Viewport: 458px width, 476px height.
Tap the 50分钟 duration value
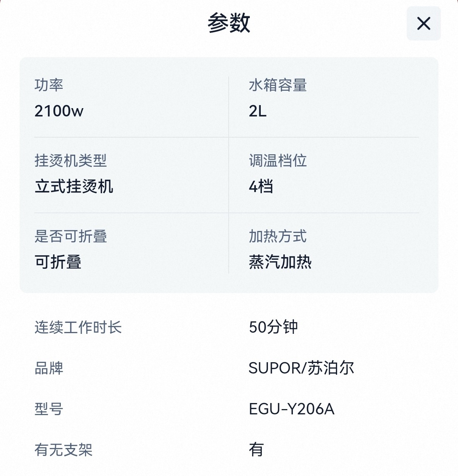(274, 327)
